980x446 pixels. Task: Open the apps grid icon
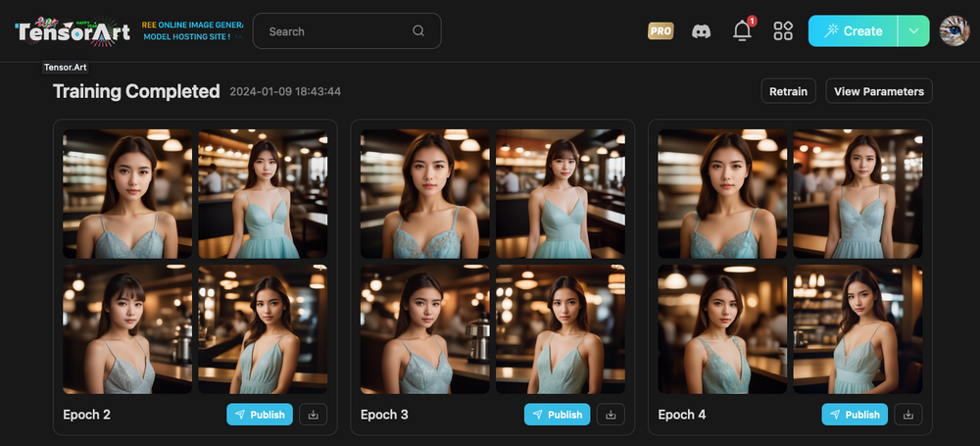(x=783, y=31)
